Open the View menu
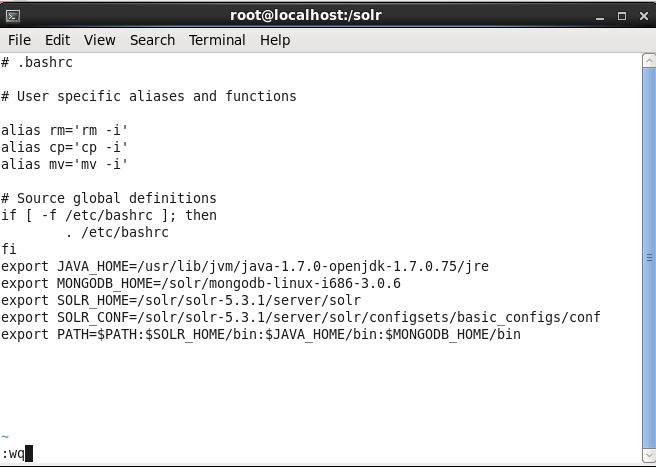This screenshot has width=656, height=467. 100,40
